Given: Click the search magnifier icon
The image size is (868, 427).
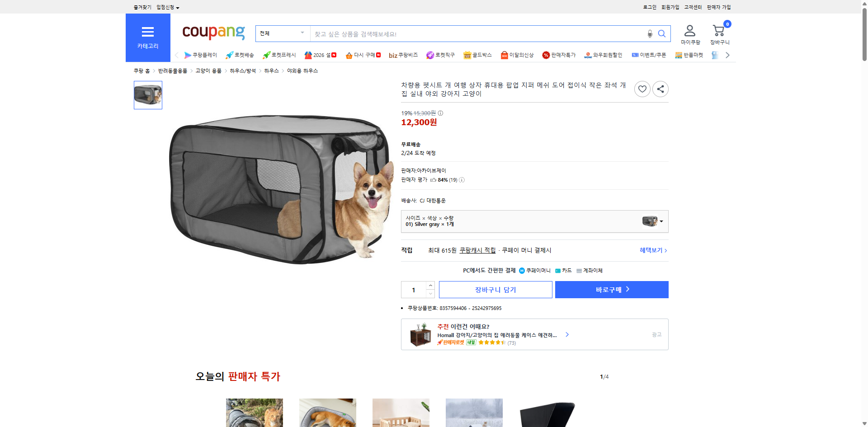Looking at the screenshot, I should pyautogui.click(x=662, y=33).
